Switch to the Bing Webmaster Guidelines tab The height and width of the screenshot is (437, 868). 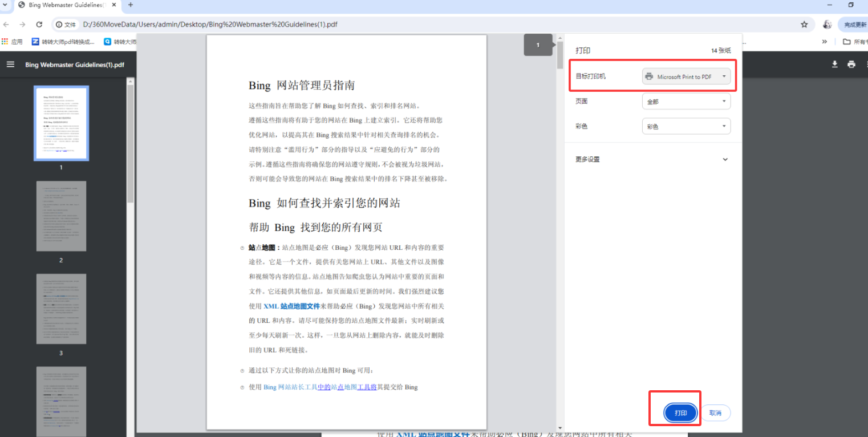coord(63,6)
